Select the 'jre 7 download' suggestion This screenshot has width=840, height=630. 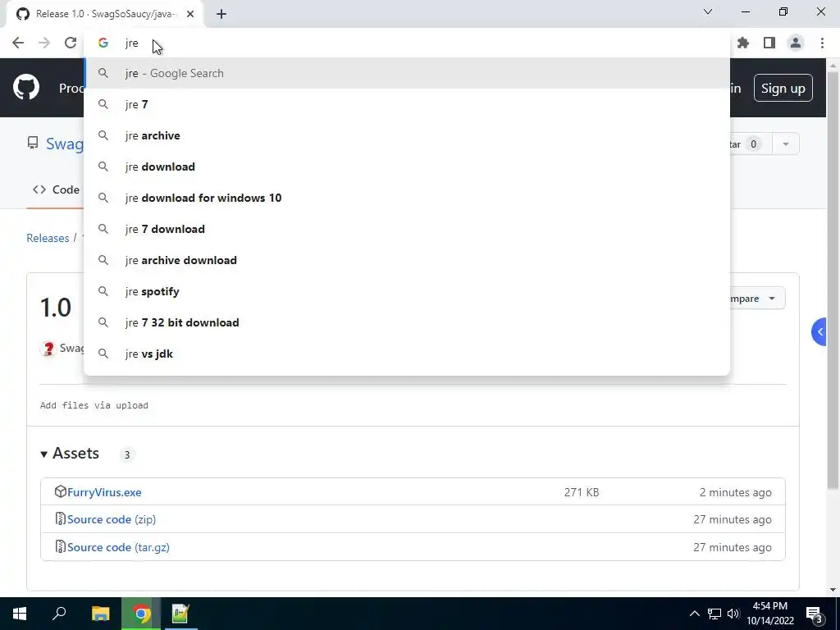(x=407, y=229)
